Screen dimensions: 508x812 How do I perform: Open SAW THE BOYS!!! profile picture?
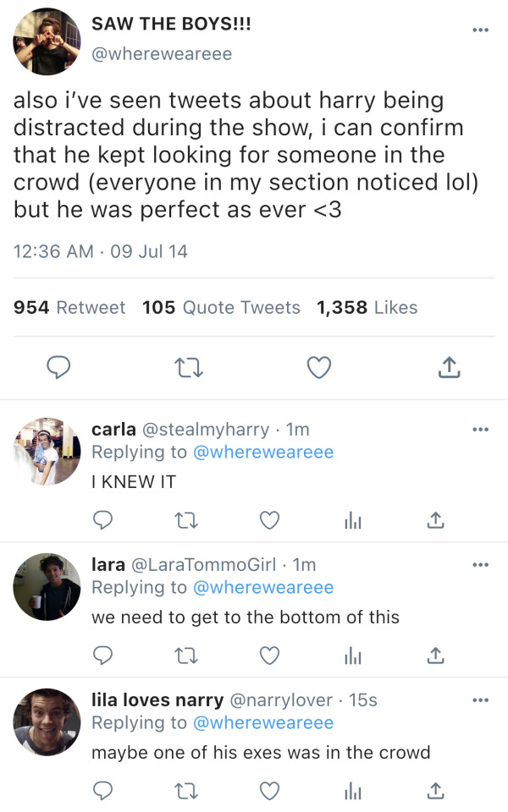coord(47,41)
